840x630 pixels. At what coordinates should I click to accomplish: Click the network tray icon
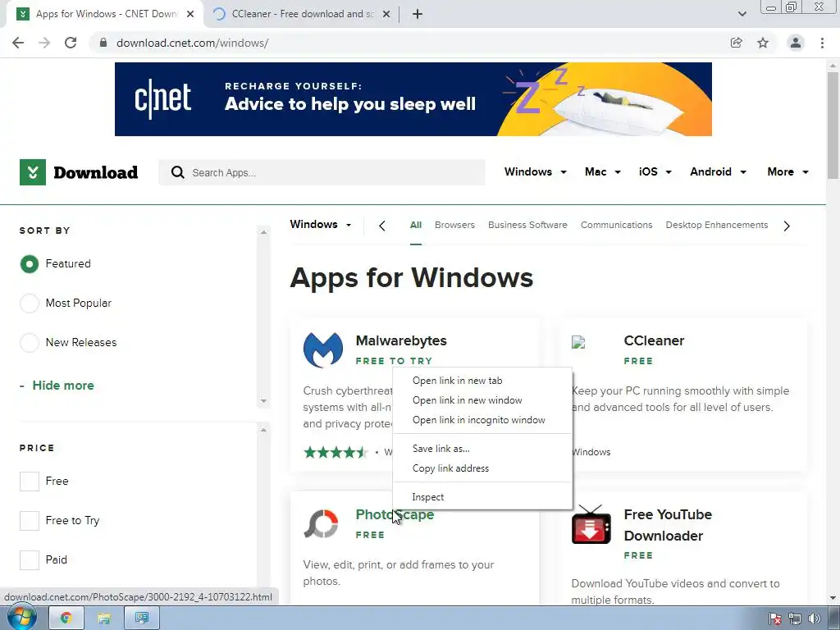coord(794,619)
